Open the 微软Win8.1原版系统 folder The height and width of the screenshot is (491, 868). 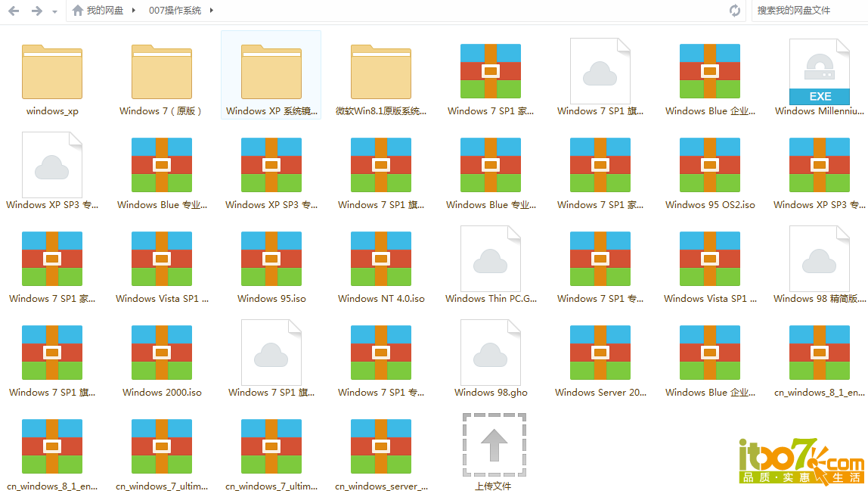(381, 72)
